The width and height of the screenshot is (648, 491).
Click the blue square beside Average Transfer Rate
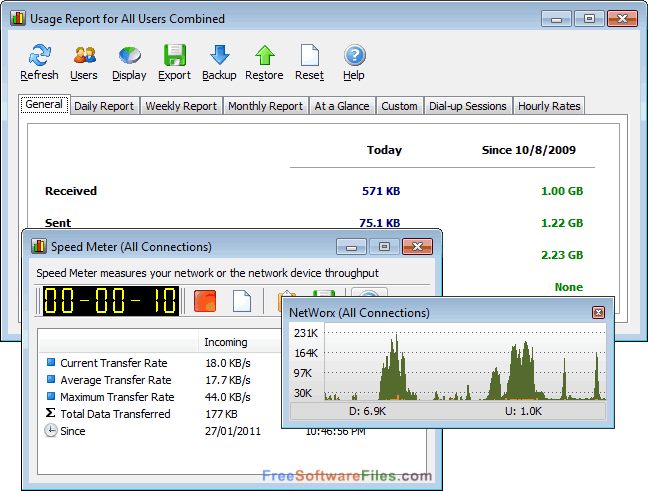[51, 379]
